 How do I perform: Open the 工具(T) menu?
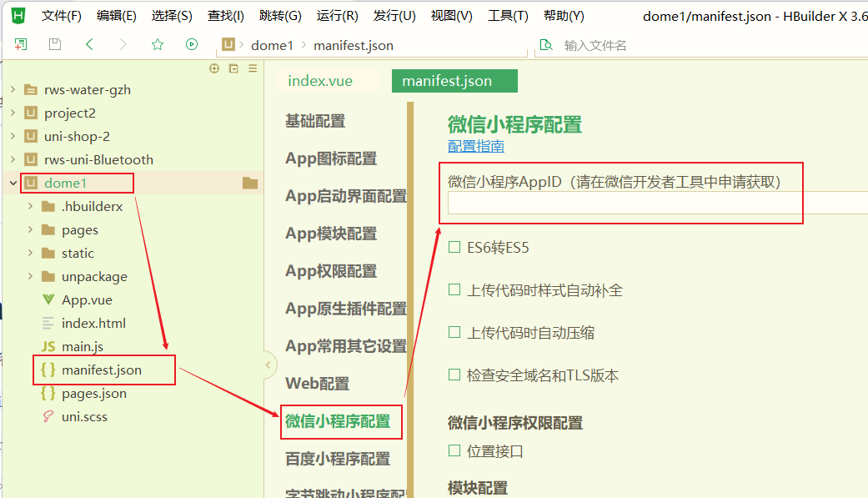[508, 16]
